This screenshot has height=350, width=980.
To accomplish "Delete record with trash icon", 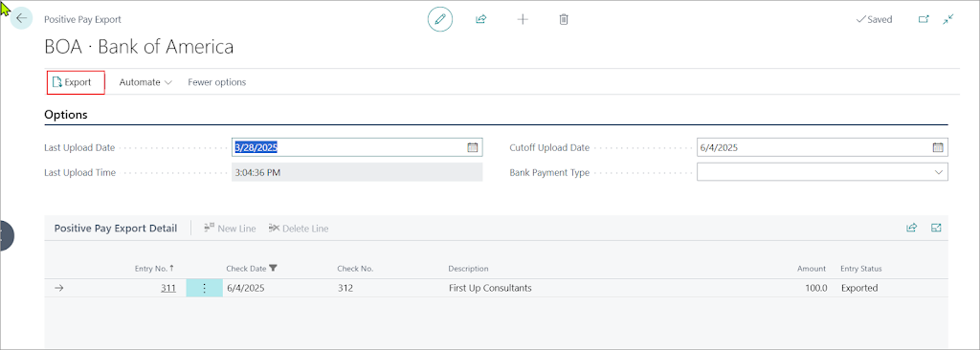I will (x=564, y=19).
